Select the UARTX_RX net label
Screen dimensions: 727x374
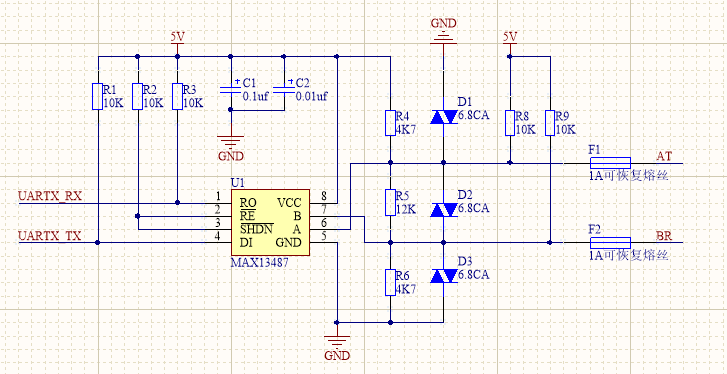tap(50, 196)
